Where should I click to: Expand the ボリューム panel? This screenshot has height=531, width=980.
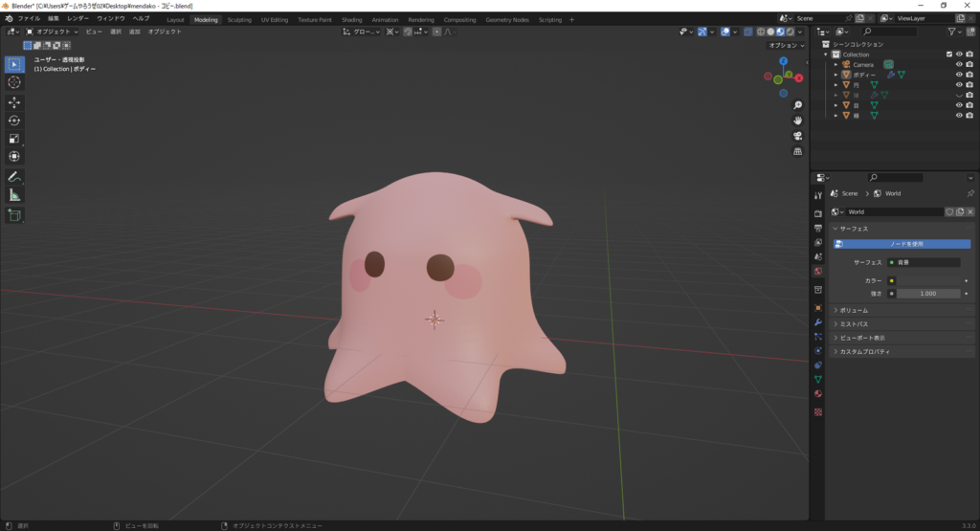(856, 310)
